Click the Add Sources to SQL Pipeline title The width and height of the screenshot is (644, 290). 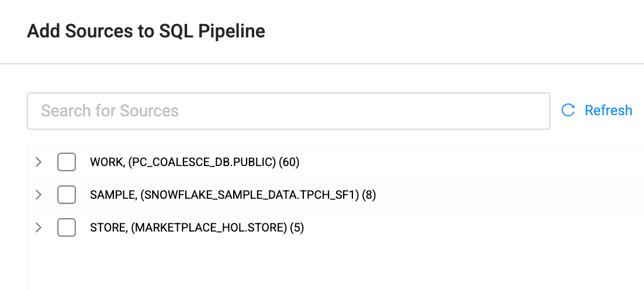146,31
